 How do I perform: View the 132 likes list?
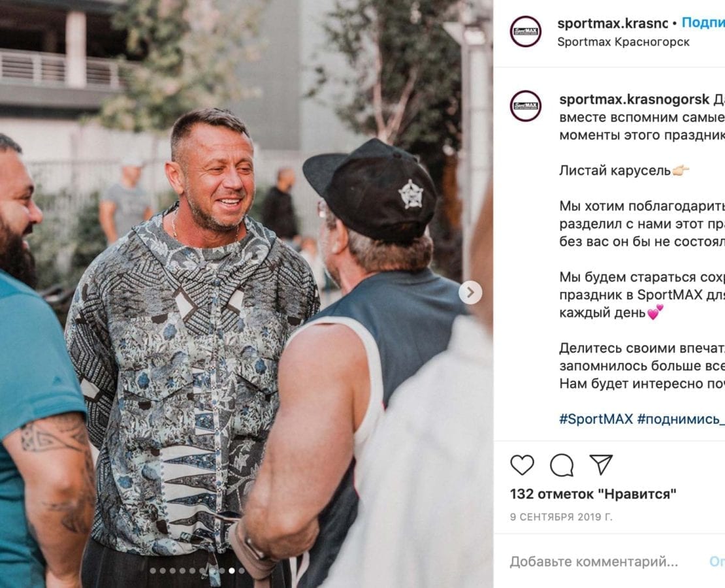pyautogui.click(x=593, y=494)
